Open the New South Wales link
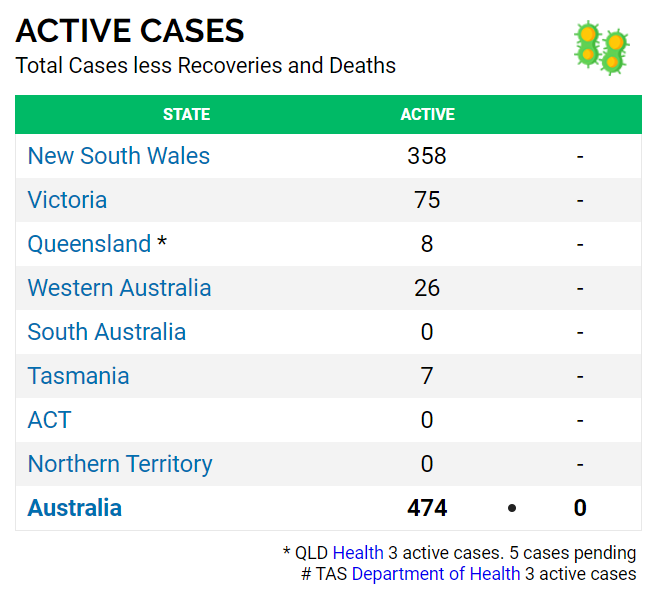The width and height of the screenshot is (669, 605). point(119,156)
